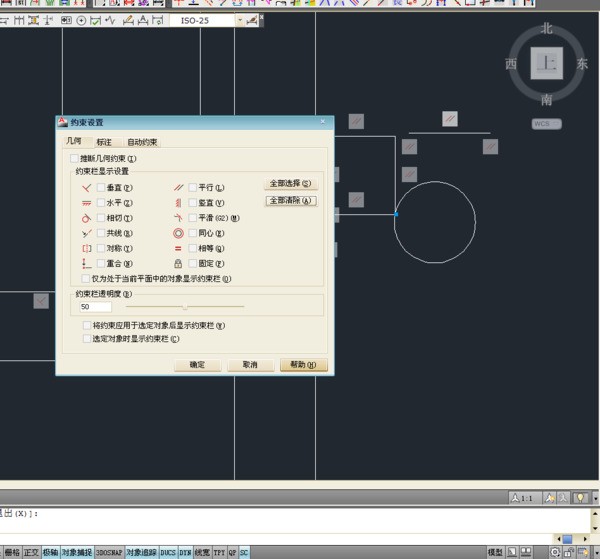Tick the 推断几何约束 checkbox
600x559 pixels.
[74, 158]
